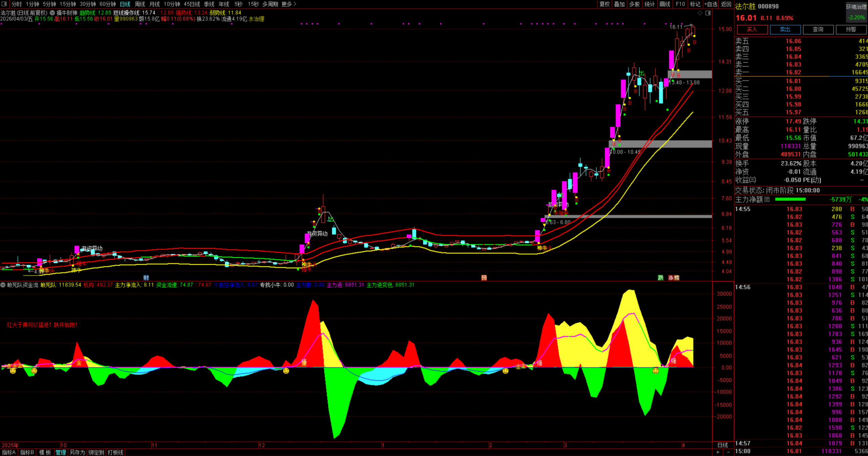Expand sub-indicator dropdown before 敢死队资金流
This screenshot has height=456, width=868.
click(3, 285)
